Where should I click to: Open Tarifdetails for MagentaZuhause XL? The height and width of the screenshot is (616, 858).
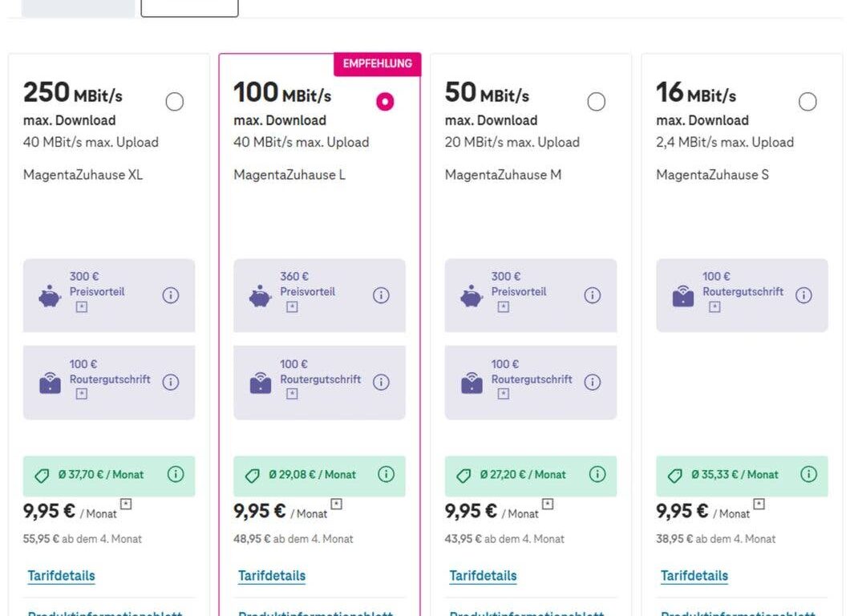(61, 576)
